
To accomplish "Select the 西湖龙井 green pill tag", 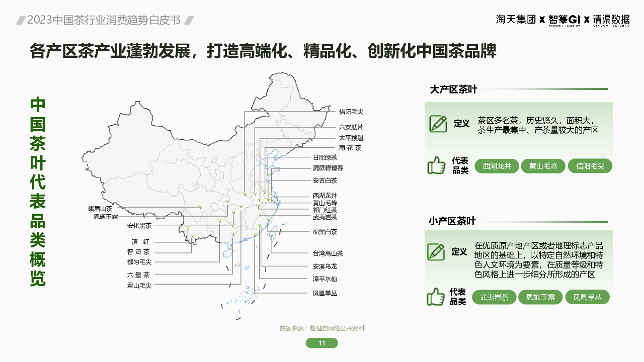I will [500, 166].
